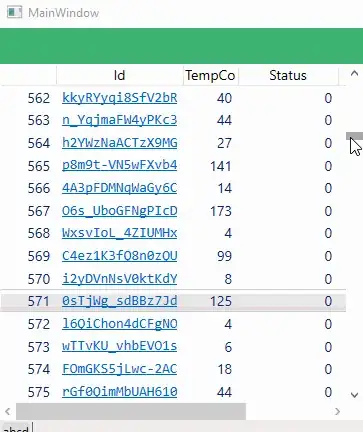Click the vertical scrollbar up arrow
This screenshot has height=432, width=363.
click(x=354, y=74)
